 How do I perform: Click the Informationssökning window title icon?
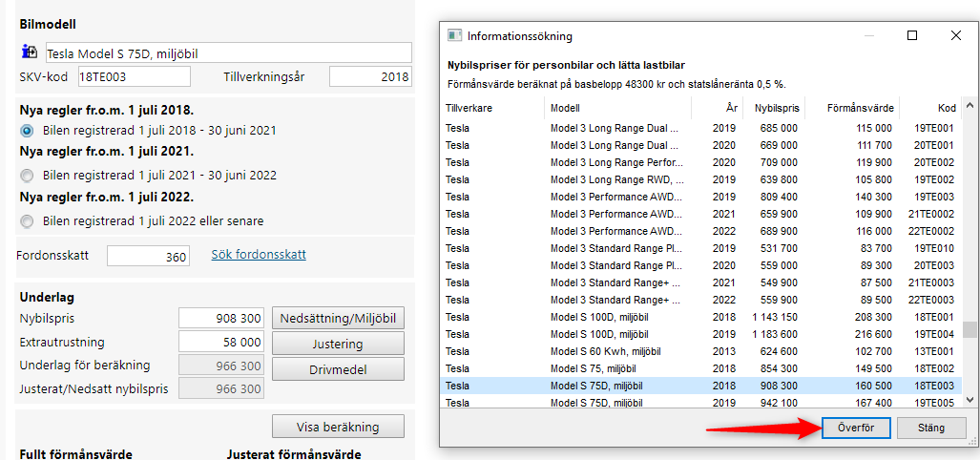pyautogui.click(x=455, y=35)
